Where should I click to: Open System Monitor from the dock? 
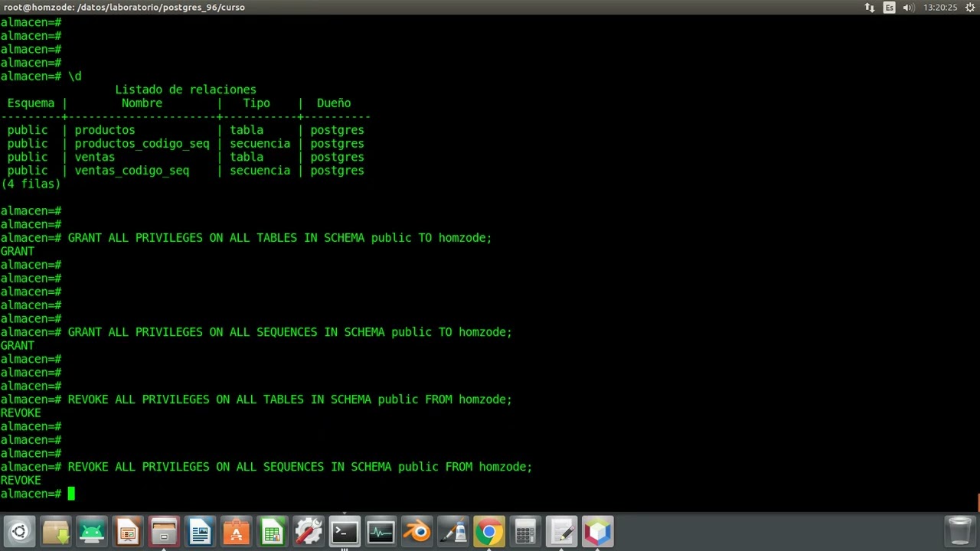pos(381,532)
